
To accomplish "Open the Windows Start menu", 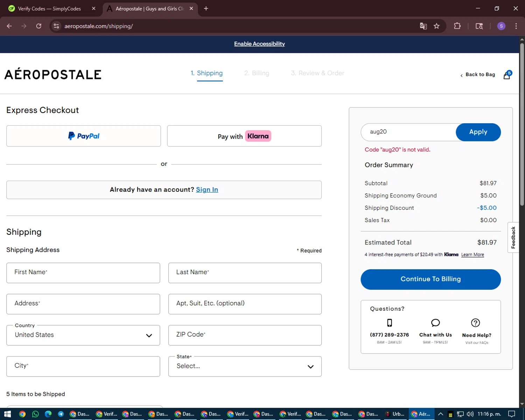I will [x=8, y=414].
